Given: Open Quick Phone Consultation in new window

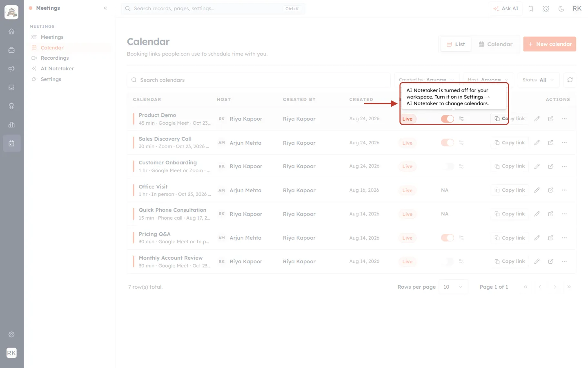Looking at the screenshot, I should pyautogui.click(x=551, y=214).
